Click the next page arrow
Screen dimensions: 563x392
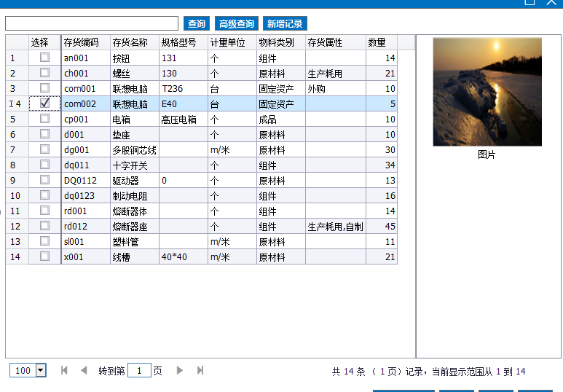(180, 371)
